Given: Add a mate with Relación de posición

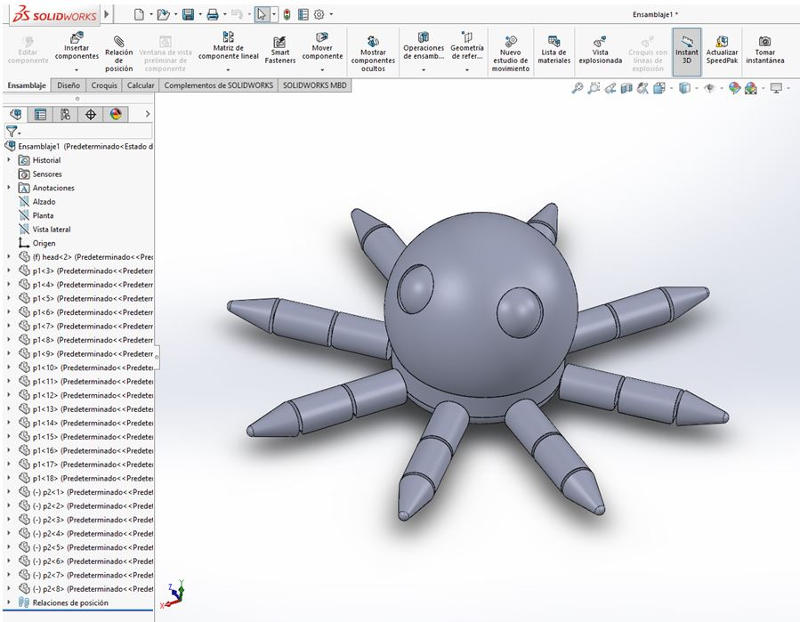Looking at the screenshot, I should pos(119,53).
